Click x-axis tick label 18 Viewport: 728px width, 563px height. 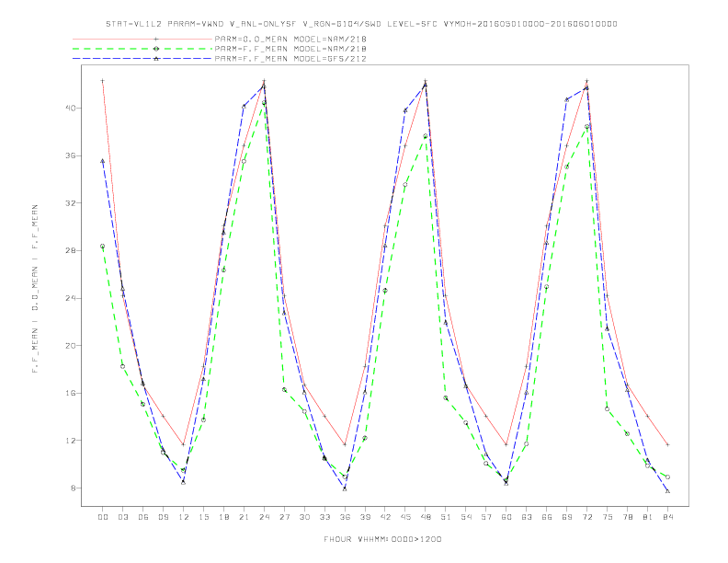[x=223, y=517]
